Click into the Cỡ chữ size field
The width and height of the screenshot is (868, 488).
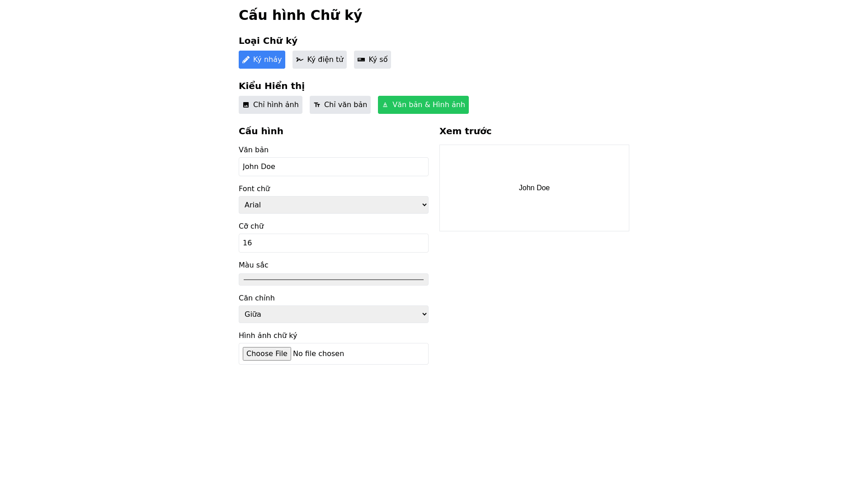(x=334, y=243)
